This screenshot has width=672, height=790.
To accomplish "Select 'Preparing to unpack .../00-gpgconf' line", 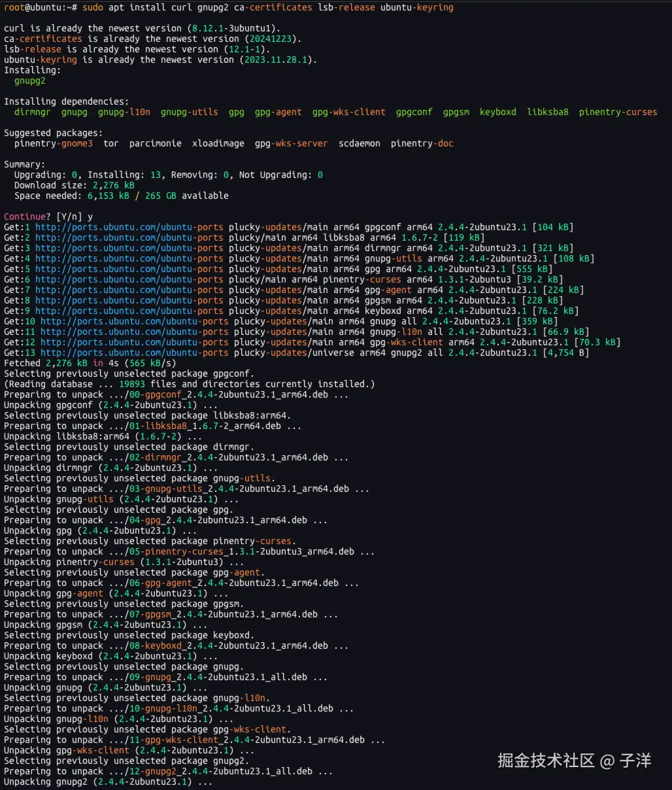I will 176,395.
